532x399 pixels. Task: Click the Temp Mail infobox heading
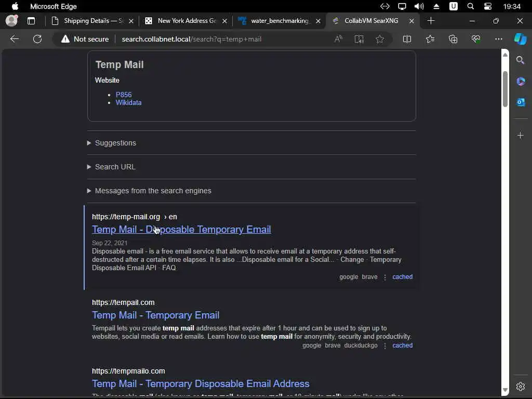click(x=119, y=64)
